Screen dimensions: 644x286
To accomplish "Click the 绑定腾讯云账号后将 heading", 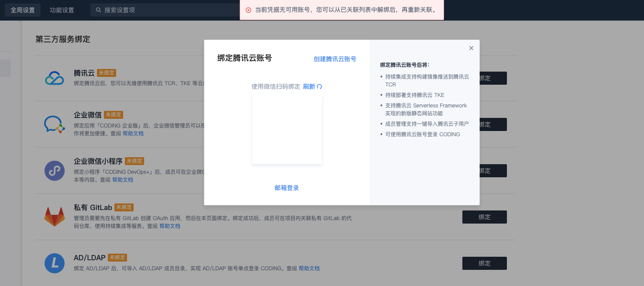I will click(x=405, y=65).
